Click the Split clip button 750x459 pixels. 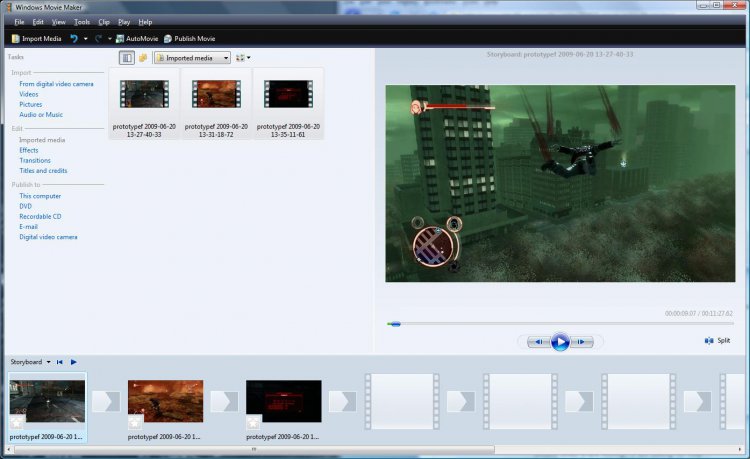click(x=717, y=340)
